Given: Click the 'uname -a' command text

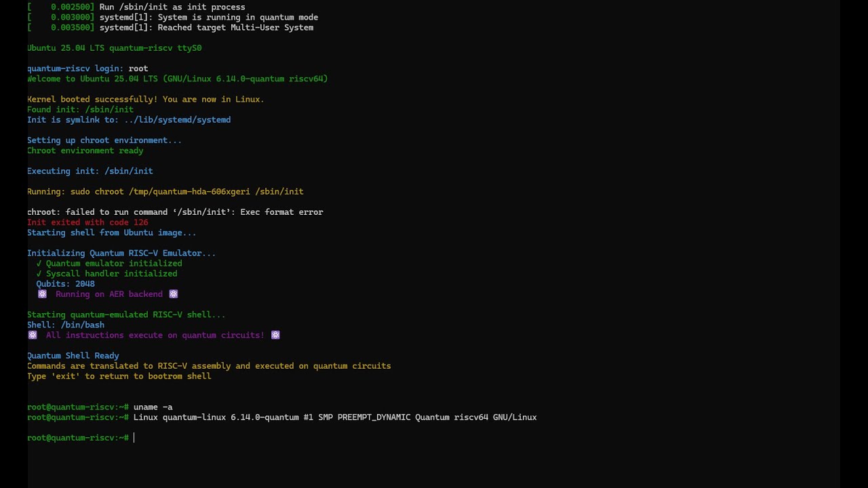Looking at the screenshot, I should (153, 407).
